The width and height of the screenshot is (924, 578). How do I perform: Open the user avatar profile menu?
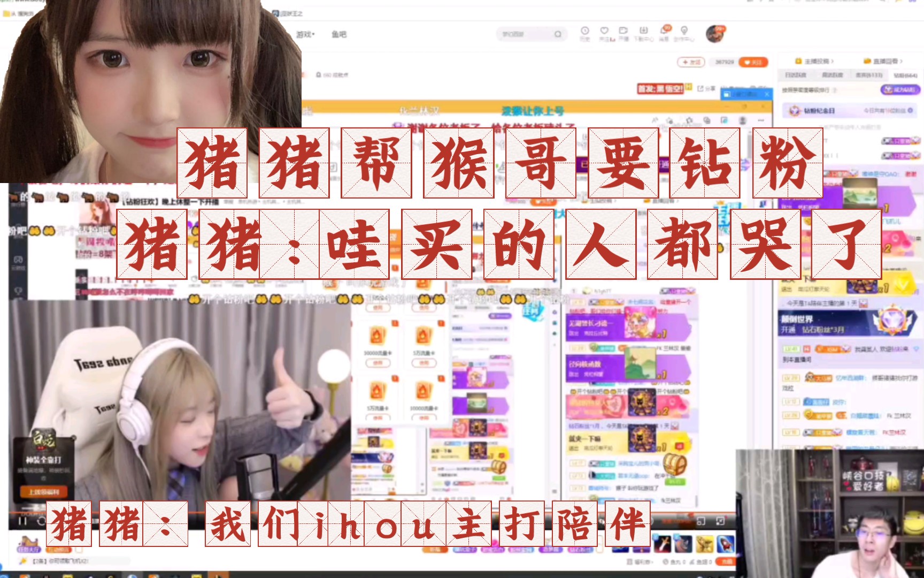(x=715, y=34)
